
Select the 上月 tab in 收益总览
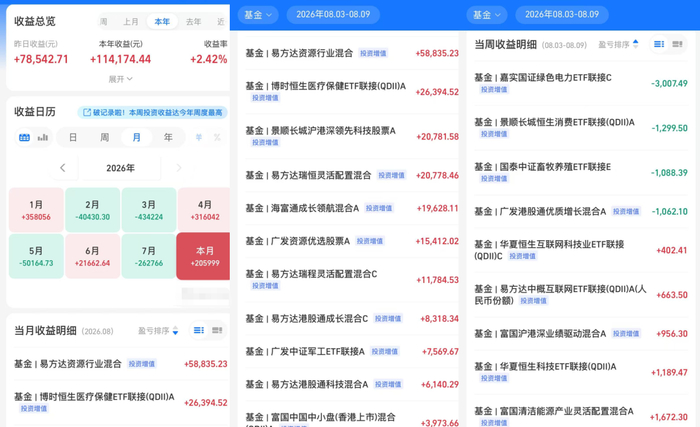[x=131, y=21]
